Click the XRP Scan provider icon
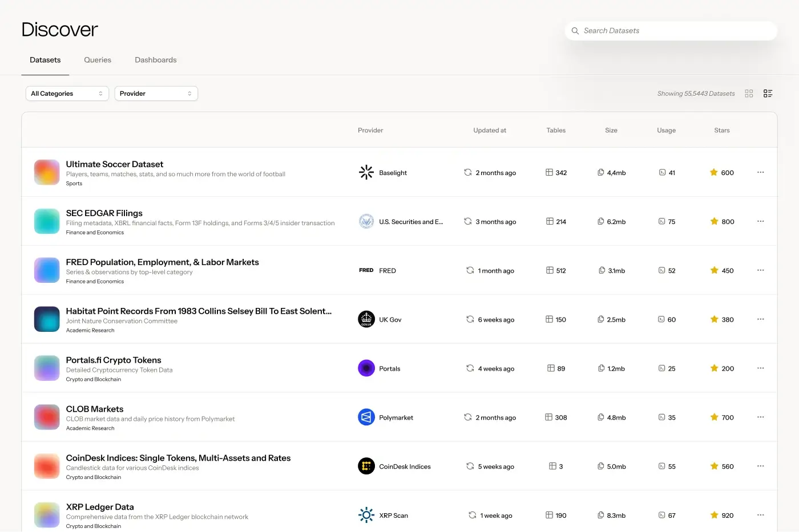This screenshot has width=799, height=532. click(x=366, y=515)
